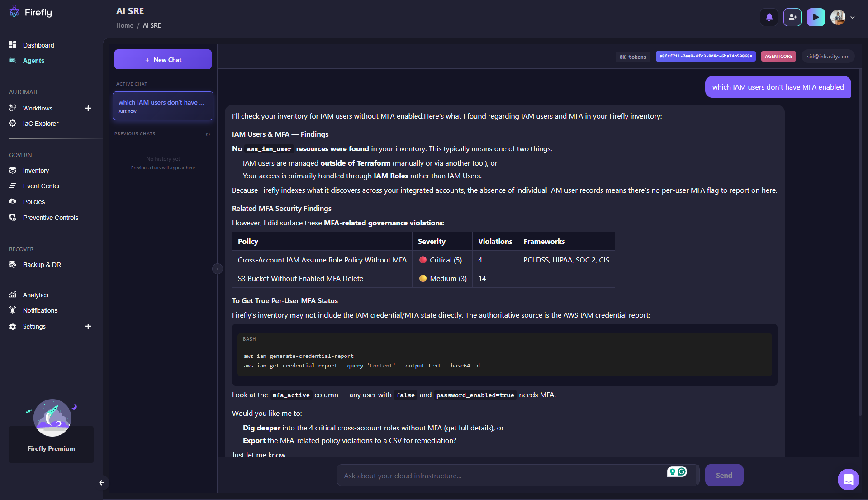Click AI SRE breadcrumb
The image size is (868, 500).
pos(152,25)
